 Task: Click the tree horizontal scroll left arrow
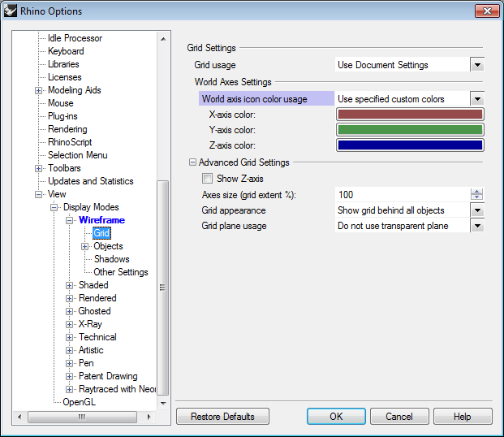(x=19, y=417)
